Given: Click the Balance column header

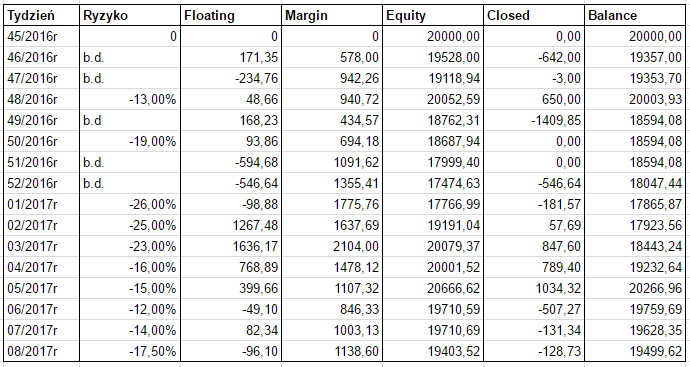Looking at the screenshot, I should point(635,15).
